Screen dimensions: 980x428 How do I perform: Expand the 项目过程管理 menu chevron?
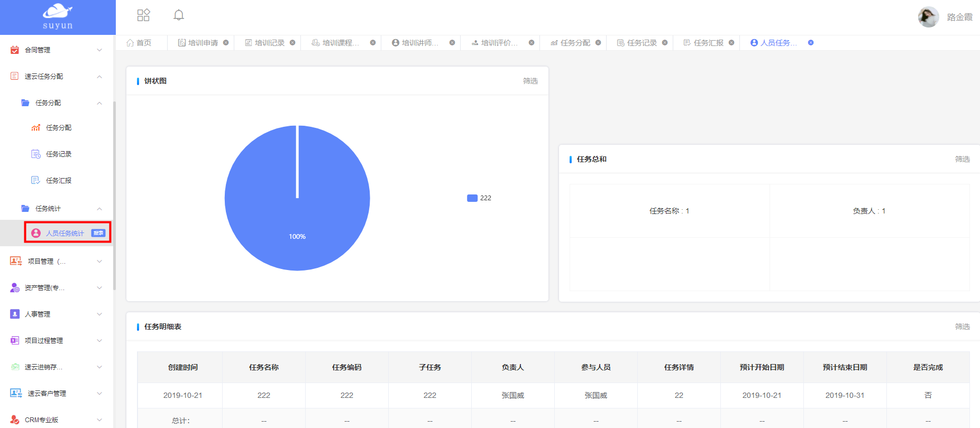tap(99, 341)
